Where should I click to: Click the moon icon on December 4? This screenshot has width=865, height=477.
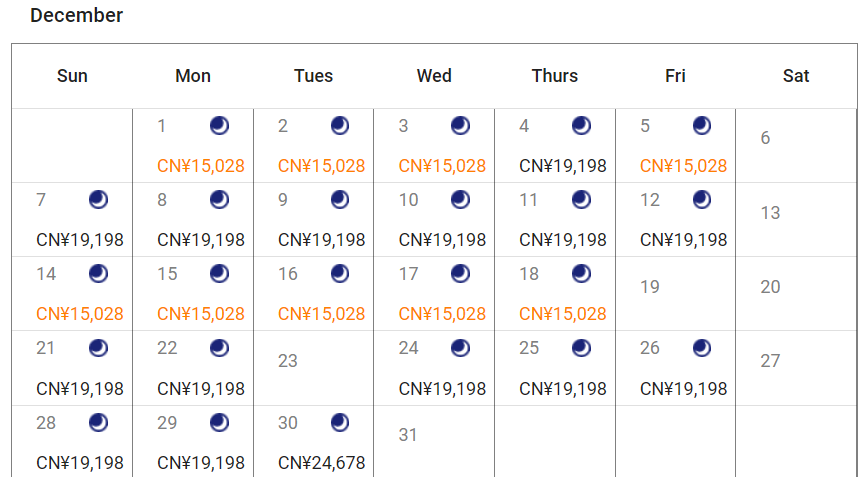pos(581,126)
